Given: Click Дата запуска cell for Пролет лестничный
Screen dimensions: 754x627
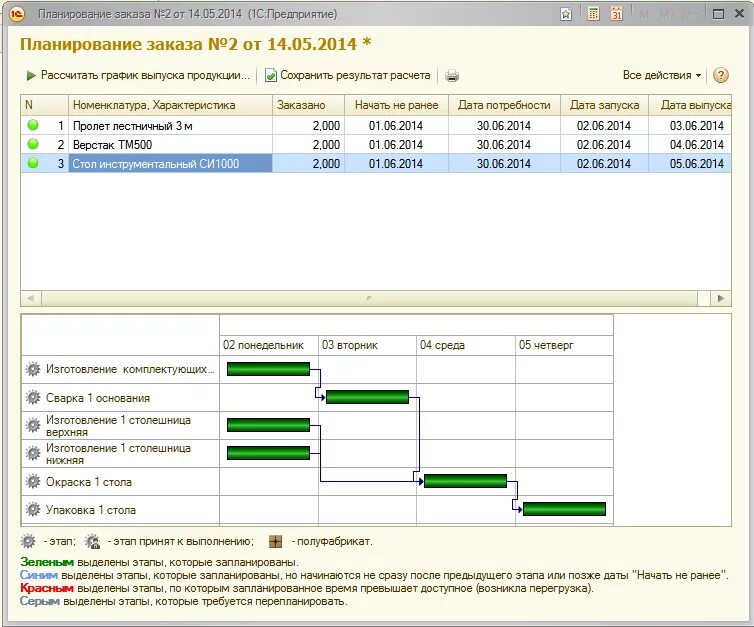Looking at the screenshot, I should (604, 125).
